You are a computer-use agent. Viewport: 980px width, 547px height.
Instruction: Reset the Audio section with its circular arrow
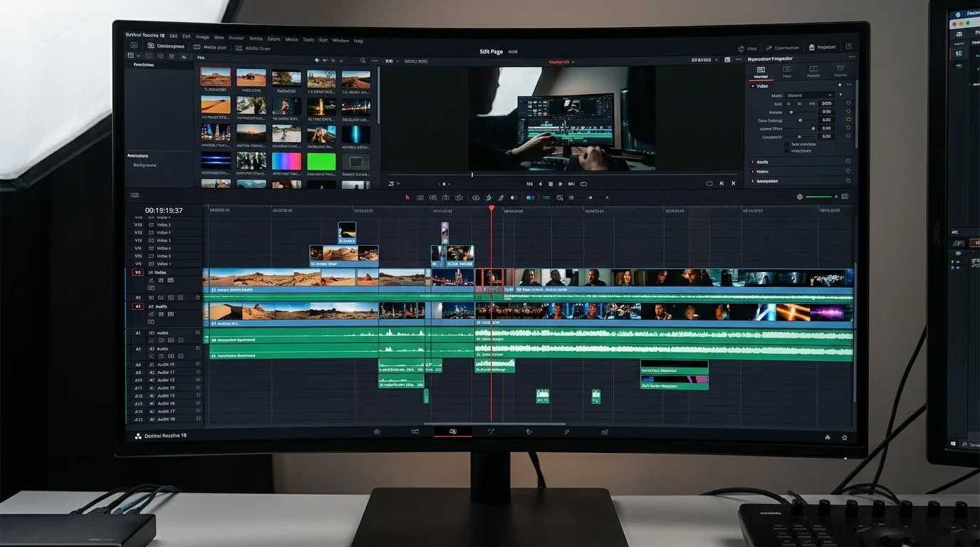point(848,162)
